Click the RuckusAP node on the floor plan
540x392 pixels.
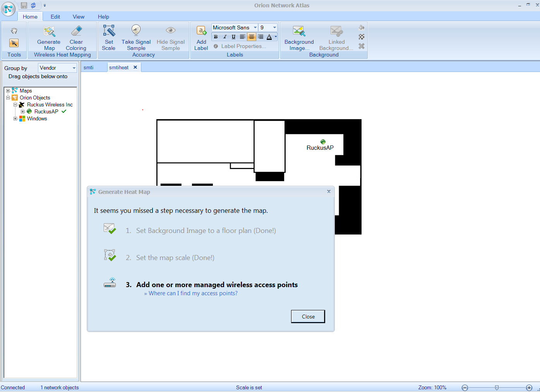323,142
